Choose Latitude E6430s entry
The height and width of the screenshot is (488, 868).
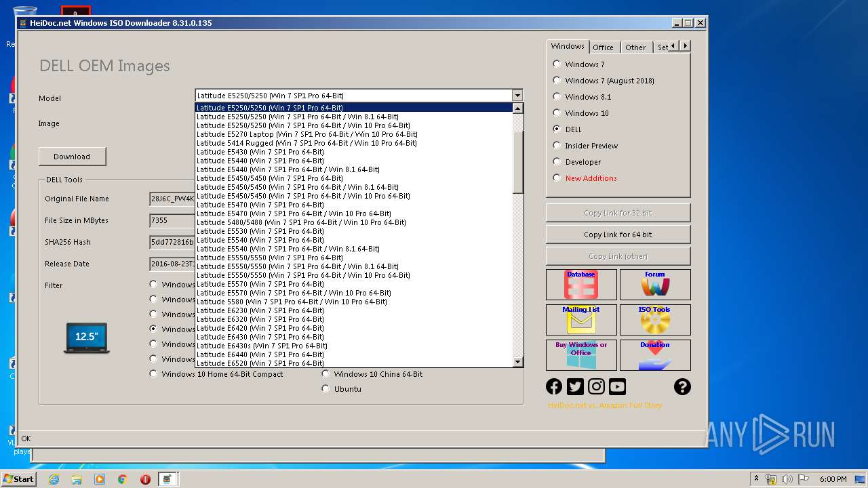353,346
